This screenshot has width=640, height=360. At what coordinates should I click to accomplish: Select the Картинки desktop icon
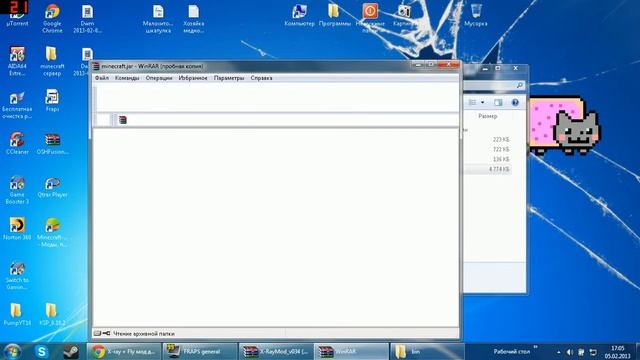pos(404,16)
